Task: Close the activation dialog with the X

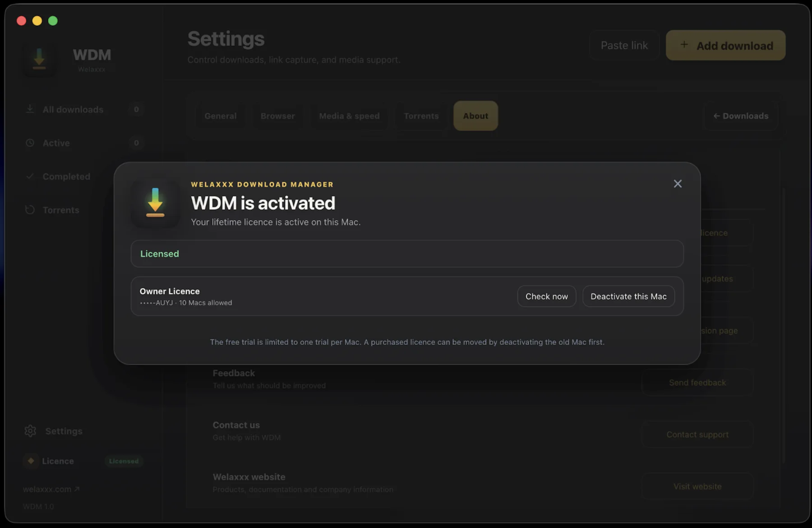Action: [x=678, y=184]
